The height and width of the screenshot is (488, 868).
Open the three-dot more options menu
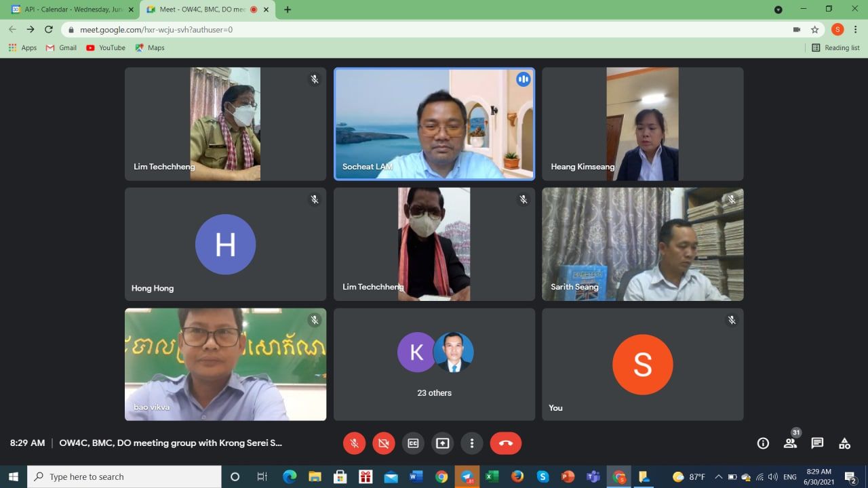[x=472, y=443]
